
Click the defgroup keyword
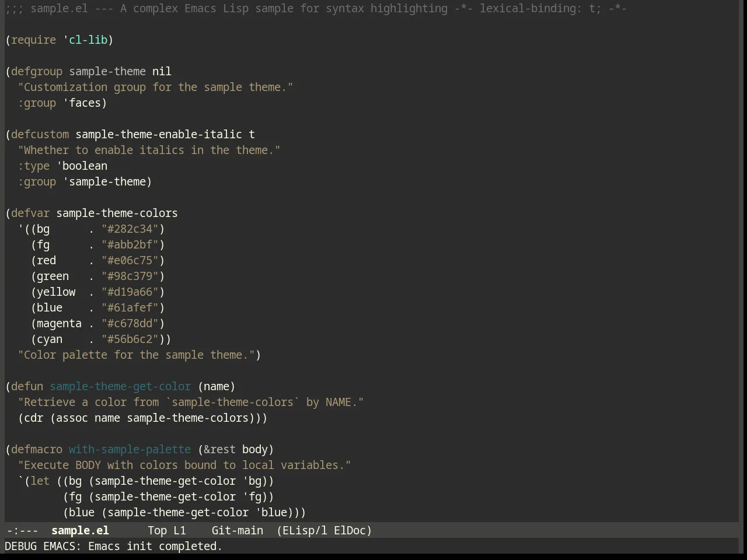[x=37, y=71]
